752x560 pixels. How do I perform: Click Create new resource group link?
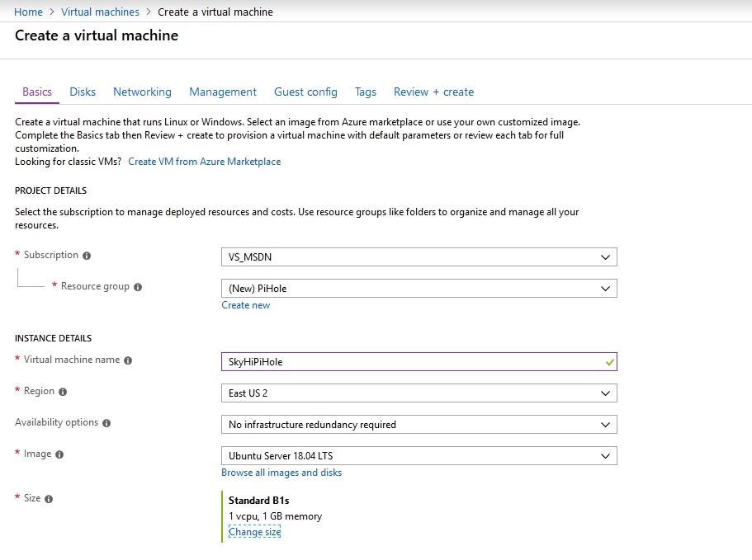(x=245, y=305)
